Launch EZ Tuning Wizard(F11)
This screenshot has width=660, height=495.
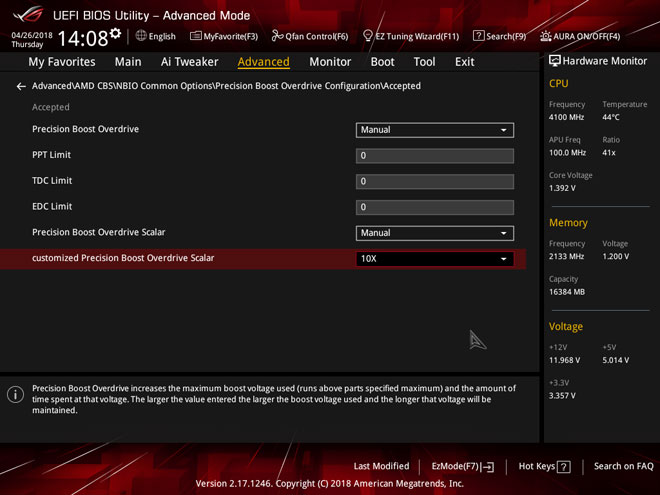[411, 36]
